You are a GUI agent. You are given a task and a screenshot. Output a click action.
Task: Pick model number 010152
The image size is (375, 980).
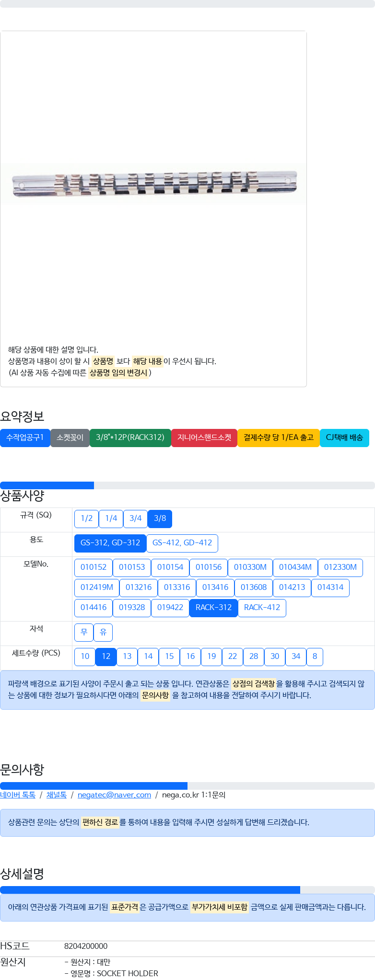94,567
